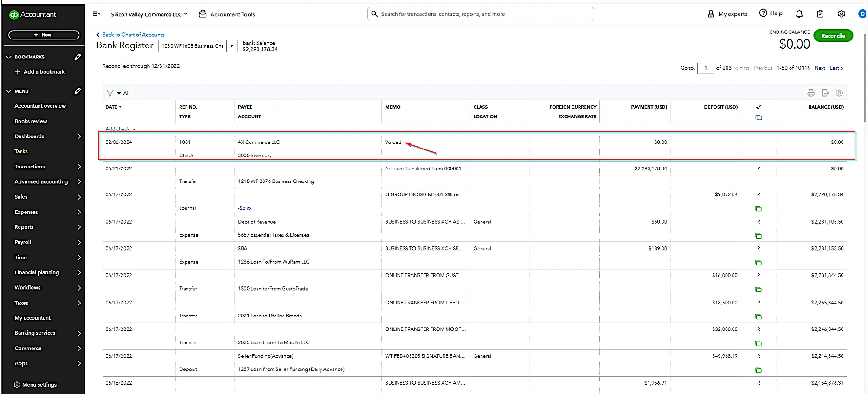This screenshot has height=394, width=868.
Task: Click the QuickBooks Accountant logo
Action: click(32, 14)
